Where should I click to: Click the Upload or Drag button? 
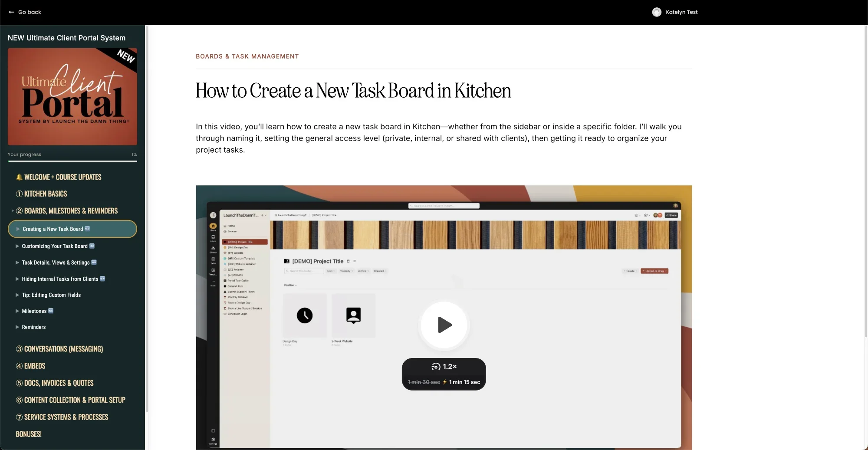[x=655, y=271]
